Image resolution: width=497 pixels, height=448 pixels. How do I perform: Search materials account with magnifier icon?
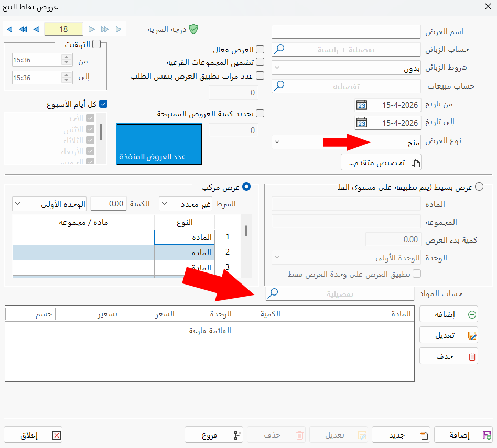[x=273, y=293]
